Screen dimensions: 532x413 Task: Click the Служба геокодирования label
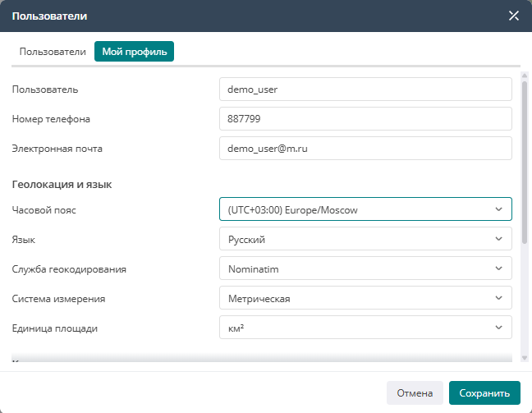pyautogui.click(x=69, y=269)
